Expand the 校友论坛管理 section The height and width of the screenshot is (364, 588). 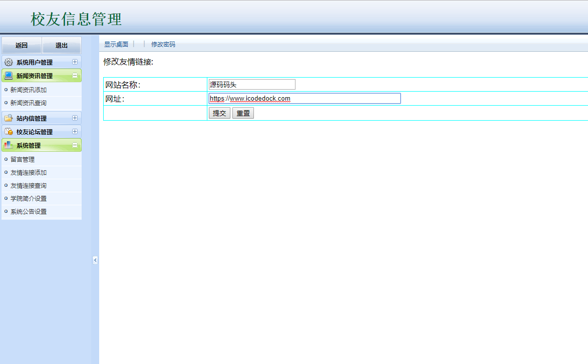(75, 131)
